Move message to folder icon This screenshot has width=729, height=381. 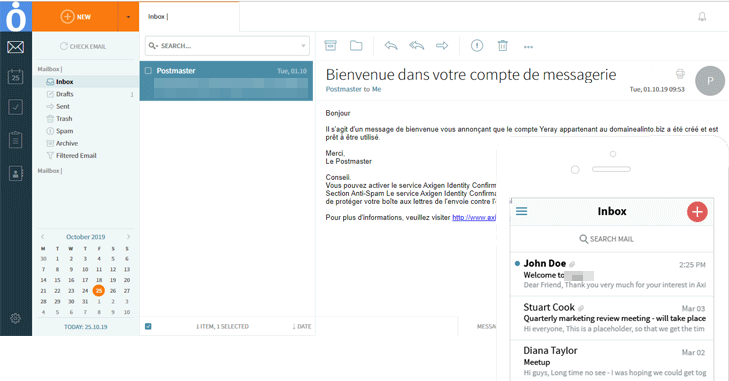click(x=356, y=46)
